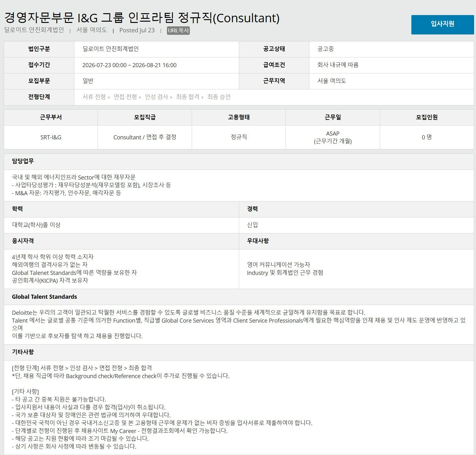Click the '인성 검사' stage step in 전형단계 row

coord(157,97)
